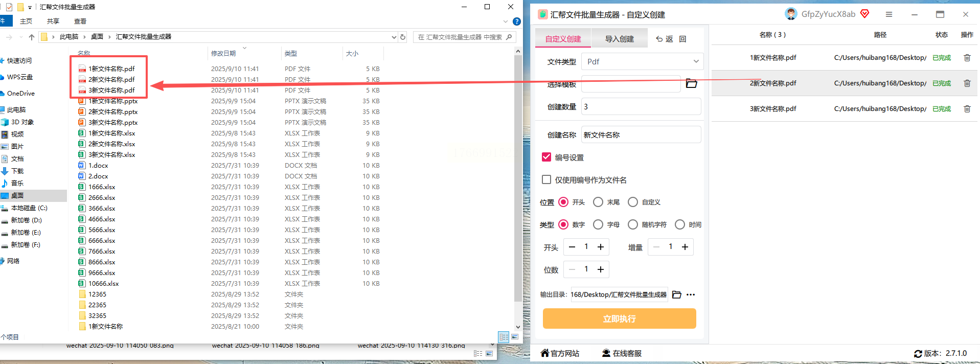Screen dimensions: 980x364
Task: Click the user avatar icon
Action: click(x=791, y=14)
